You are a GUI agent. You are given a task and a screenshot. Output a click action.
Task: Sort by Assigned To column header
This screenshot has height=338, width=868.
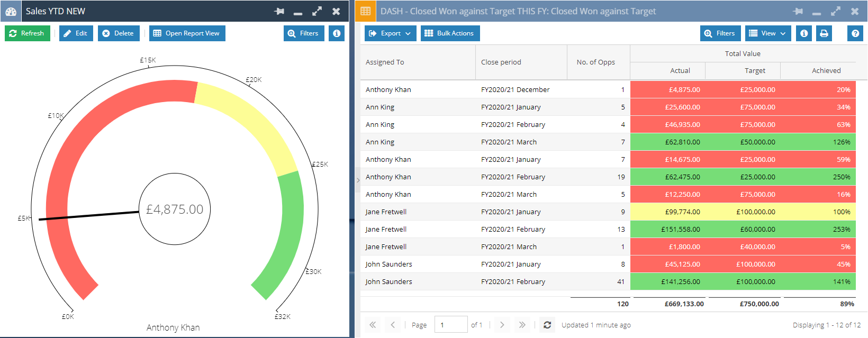point(385,62)
